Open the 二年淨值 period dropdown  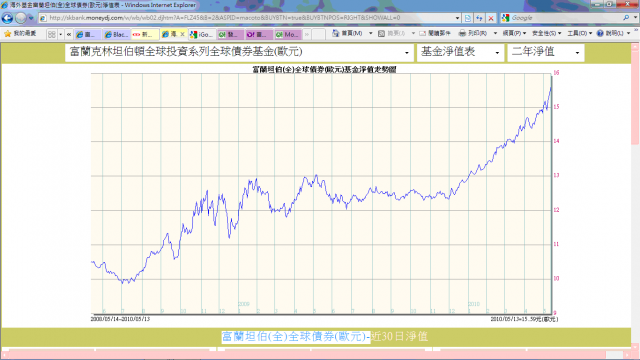point(546,52)
